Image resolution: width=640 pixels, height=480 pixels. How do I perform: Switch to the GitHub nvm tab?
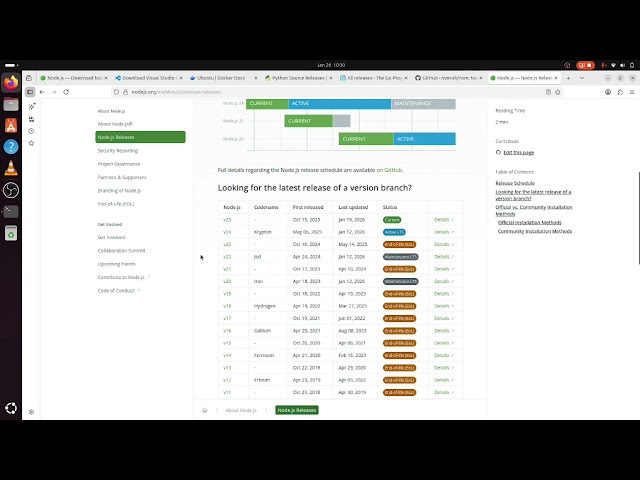[449, 78]
